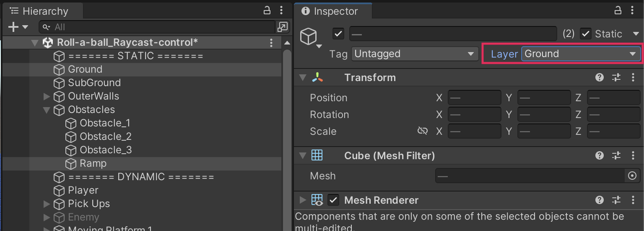644x231 pixels.
Task: Toggle the Static checkbox
Action: click(586, 34)
